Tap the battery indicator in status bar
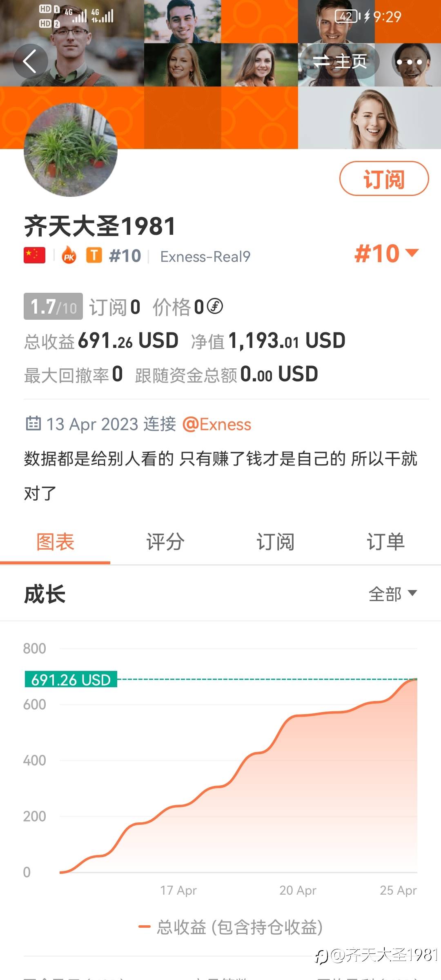Screen dimensions: 441x980 click(x=347, y=16)
